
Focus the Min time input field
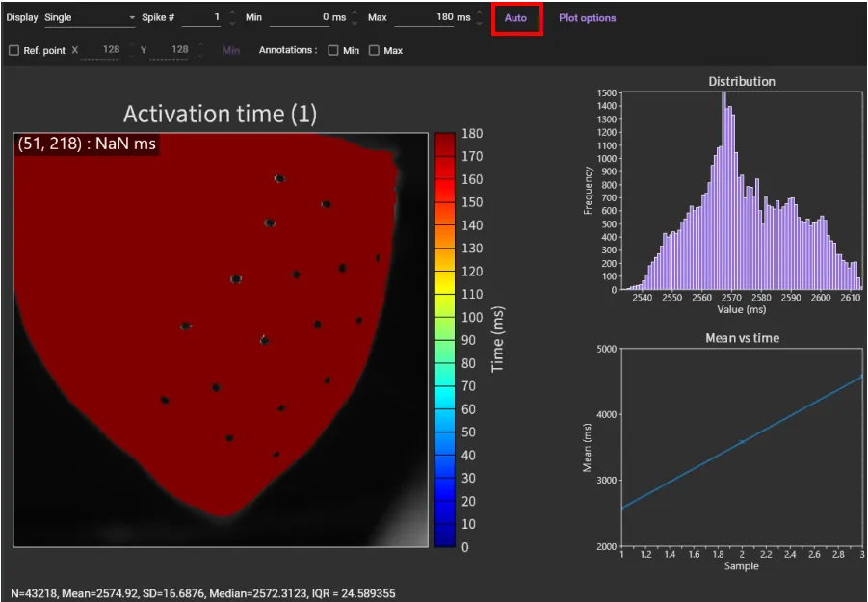(306, 18)
